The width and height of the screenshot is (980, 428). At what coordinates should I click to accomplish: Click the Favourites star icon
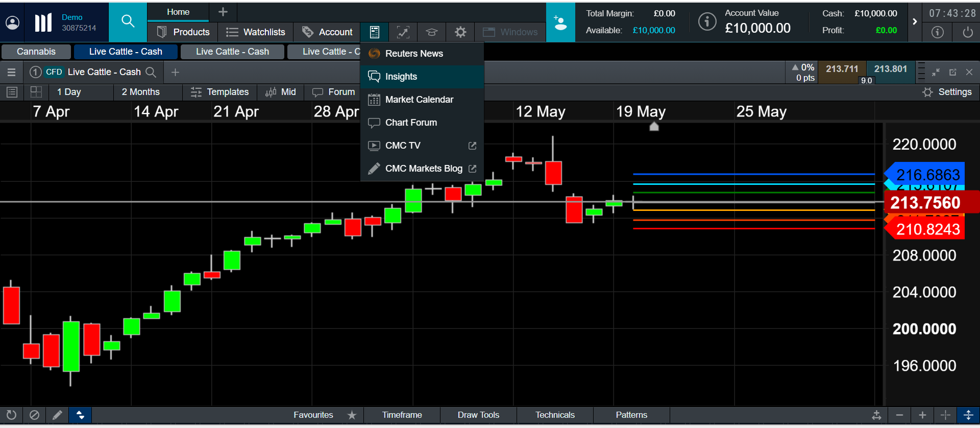(352, 415)
